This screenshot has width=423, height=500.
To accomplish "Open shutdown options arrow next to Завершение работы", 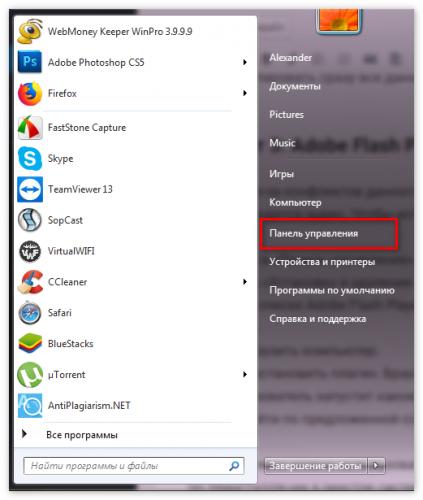I will [376, 465].
